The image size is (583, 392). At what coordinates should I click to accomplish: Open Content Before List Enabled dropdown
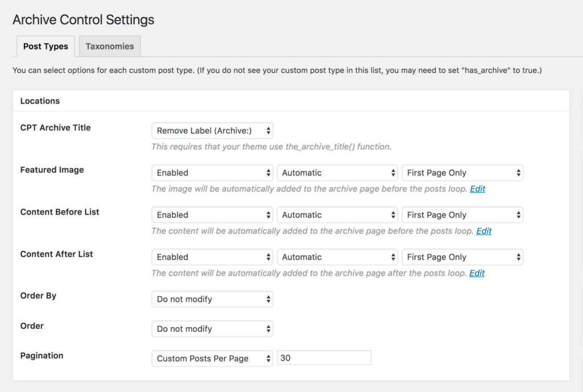tap(212, 215)
